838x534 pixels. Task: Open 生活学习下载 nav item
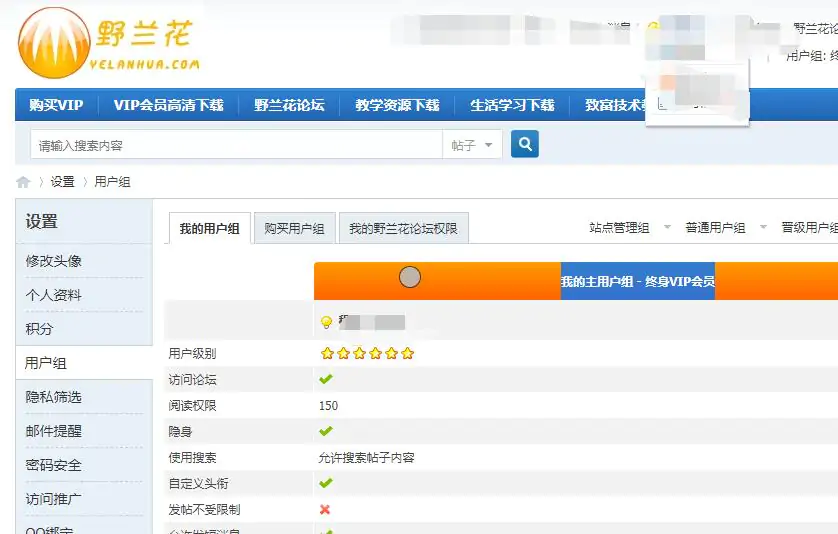coord(512,105)
